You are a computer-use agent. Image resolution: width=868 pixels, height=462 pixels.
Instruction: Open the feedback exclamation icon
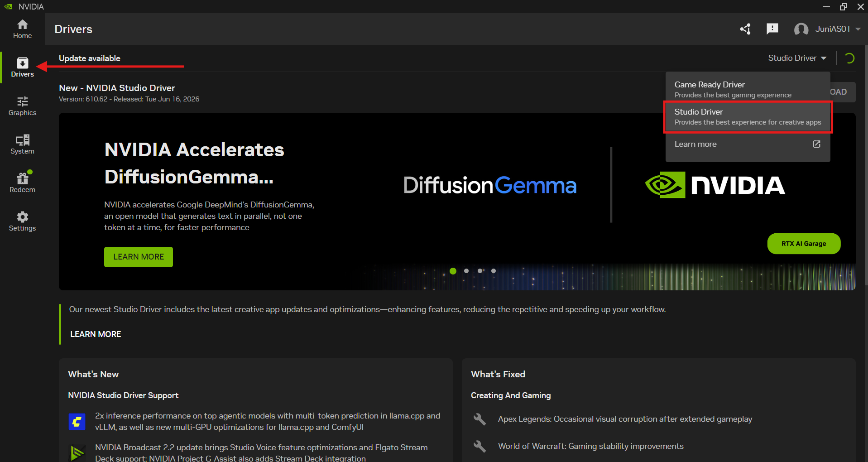click(x=772, y=29)
